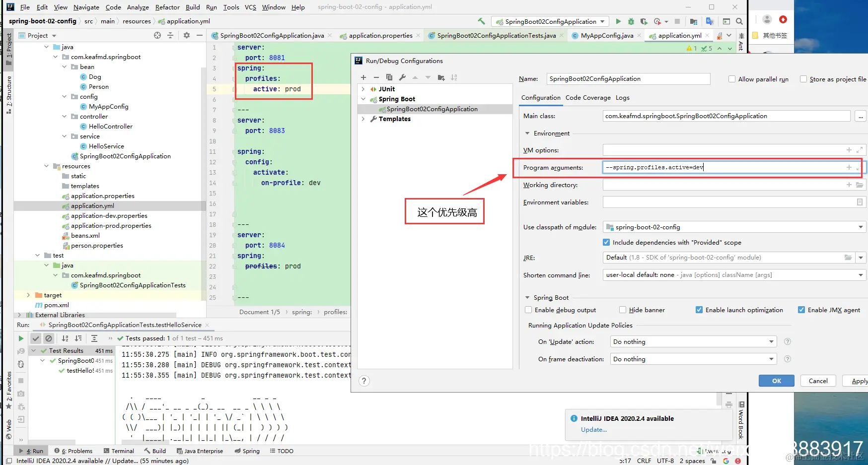This screenshot has width=868, height=465.
Task: Enable Store as project file checkbox
Action: click(x=803, y=79)
